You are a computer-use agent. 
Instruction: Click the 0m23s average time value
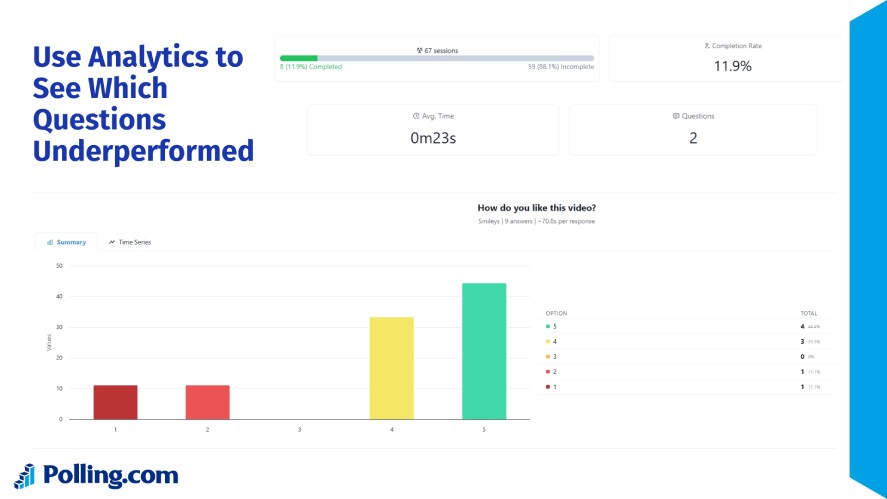433,138
